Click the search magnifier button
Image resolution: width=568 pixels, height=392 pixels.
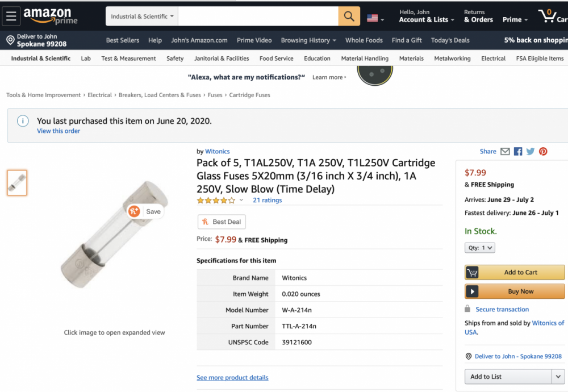click(x=349, y=16)
